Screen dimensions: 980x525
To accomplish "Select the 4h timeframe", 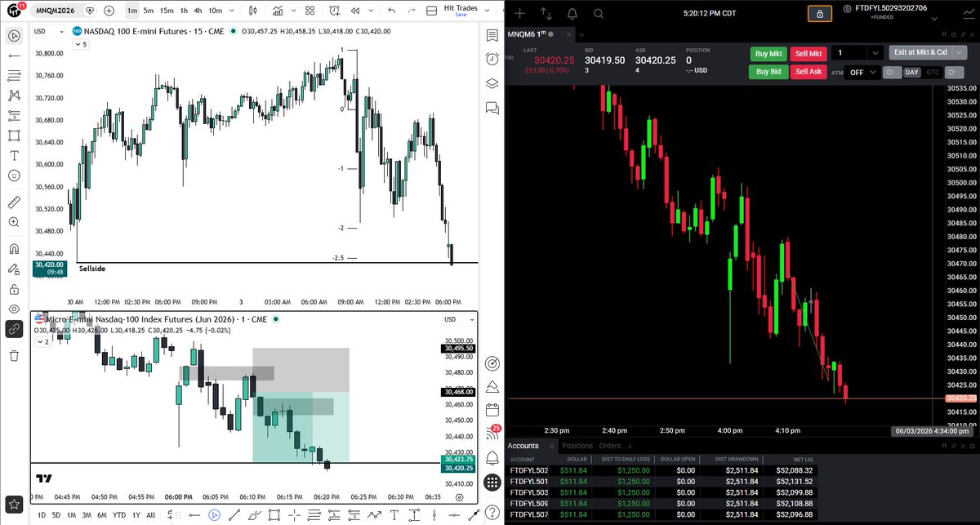I will coord(198,11).
